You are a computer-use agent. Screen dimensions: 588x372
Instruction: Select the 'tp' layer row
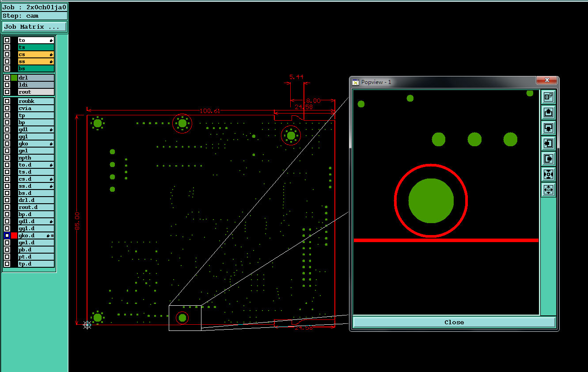(36, 115)
